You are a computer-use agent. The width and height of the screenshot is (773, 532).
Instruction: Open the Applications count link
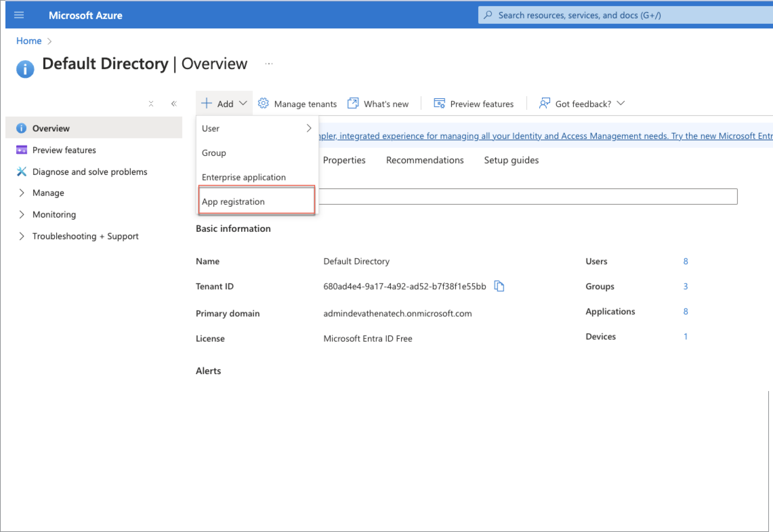[x=685, y=311]
